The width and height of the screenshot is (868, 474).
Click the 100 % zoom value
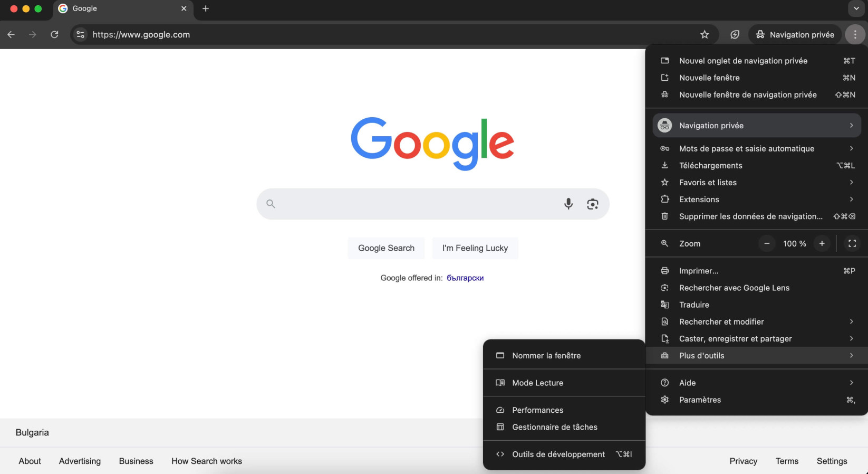[794, 243]
